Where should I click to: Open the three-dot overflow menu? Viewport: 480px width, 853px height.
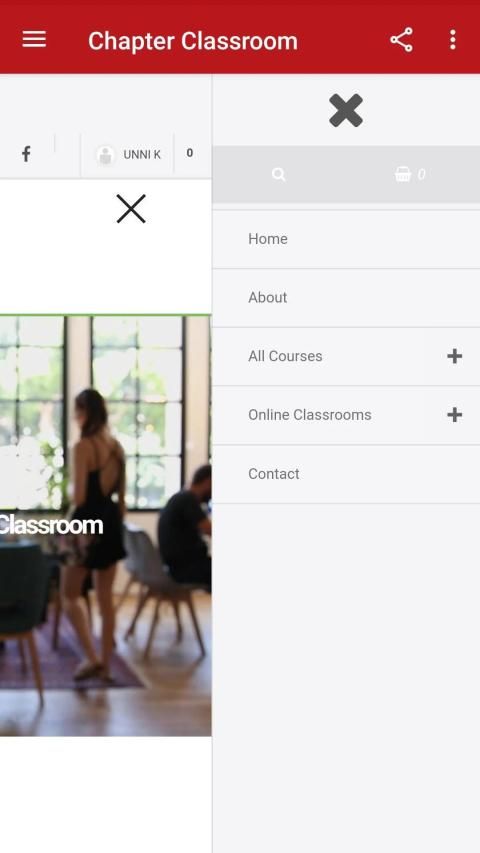point(452,40)
